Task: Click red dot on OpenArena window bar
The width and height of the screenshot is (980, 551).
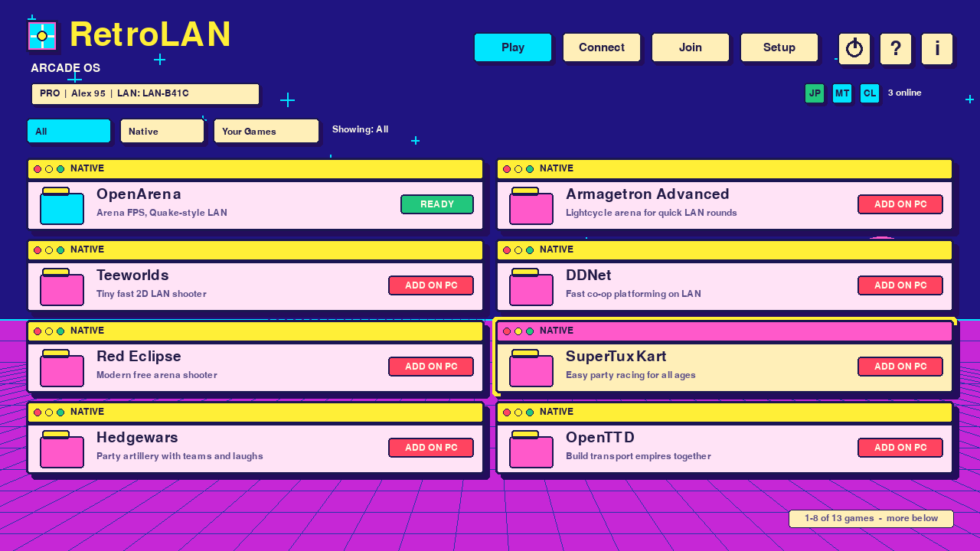Action: click(38, 169)
